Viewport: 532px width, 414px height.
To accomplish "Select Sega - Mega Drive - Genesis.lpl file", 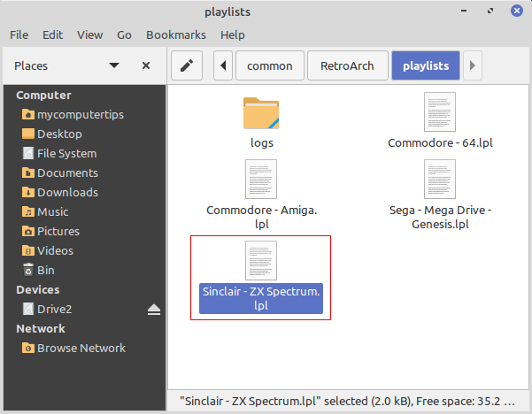I will (439, 180).
